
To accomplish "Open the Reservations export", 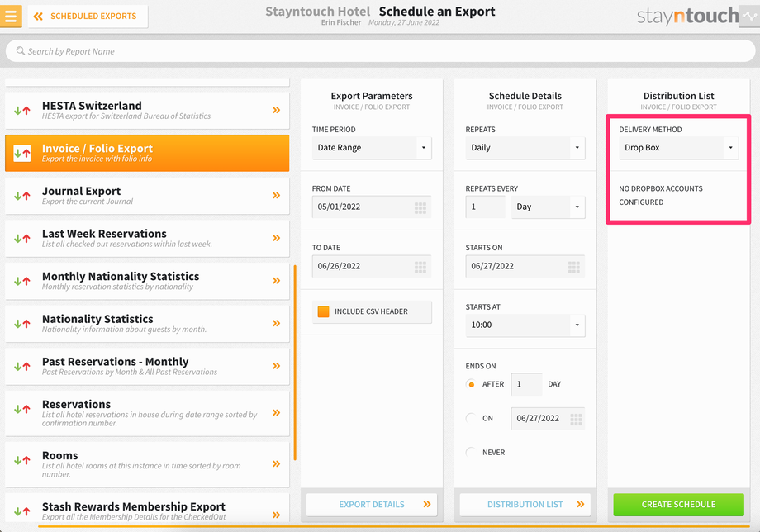I will point(147,413).
